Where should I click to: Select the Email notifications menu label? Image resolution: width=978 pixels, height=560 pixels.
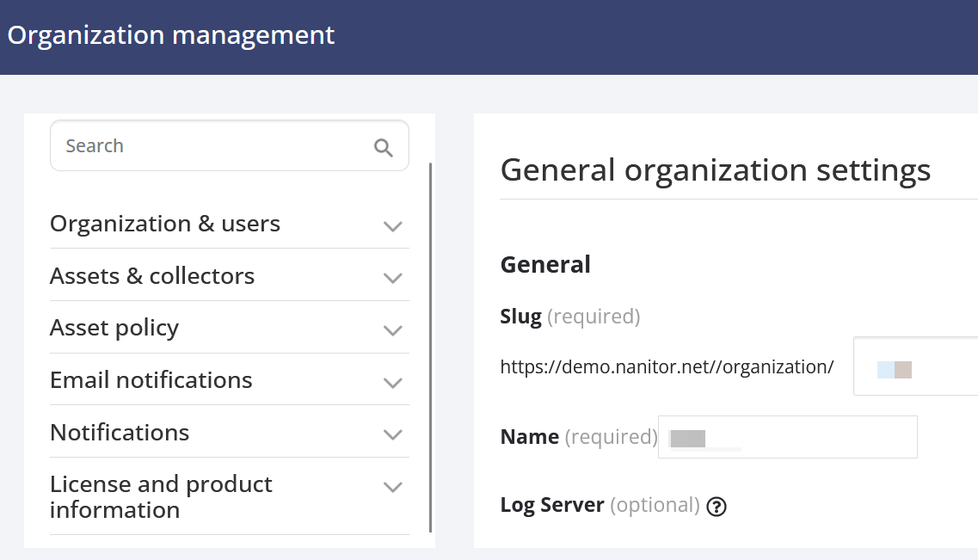coord(151,380)
